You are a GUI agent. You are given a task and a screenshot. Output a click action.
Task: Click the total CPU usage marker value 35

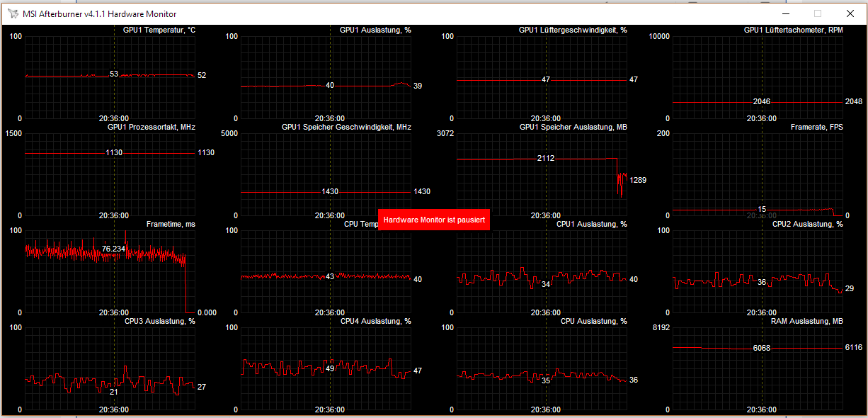pyautogui.click(x=546, y=380)
